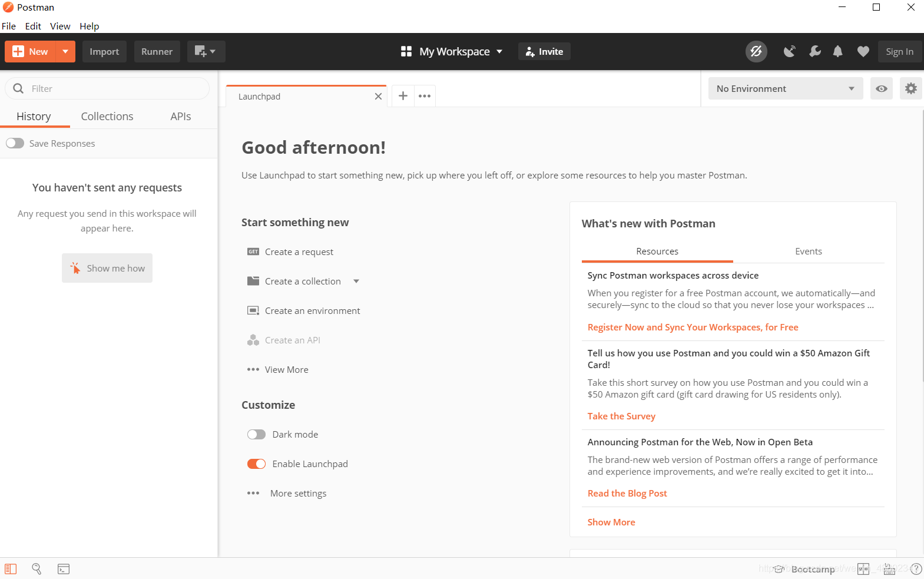Click the Read the Blog Post link
Image resolution: width=924 pixels, height=579 pixels.
(627, 493)
